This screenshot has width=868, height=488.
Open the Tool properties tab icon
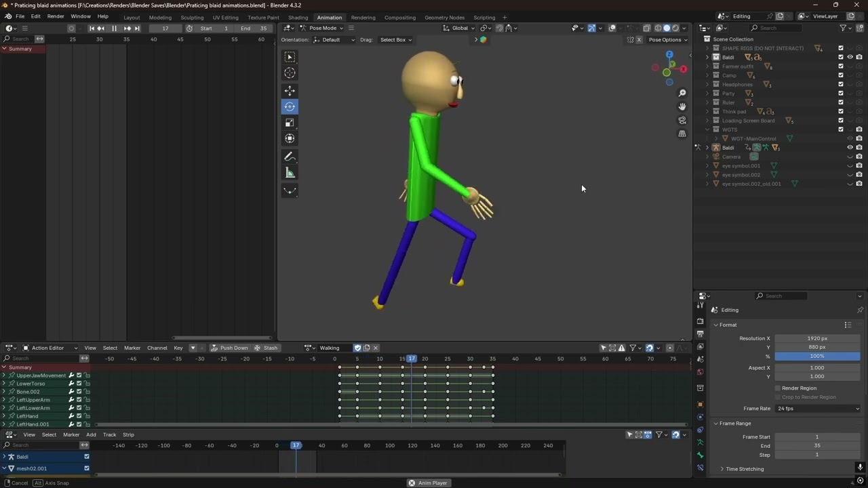[x=700, y=306]
